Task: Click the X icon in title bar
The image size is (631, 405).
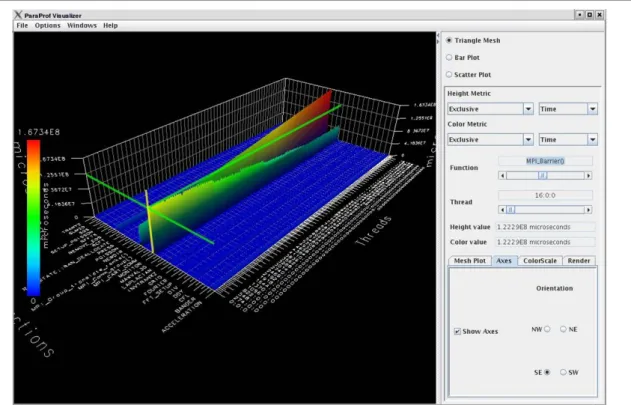Action: coord(18,15)
